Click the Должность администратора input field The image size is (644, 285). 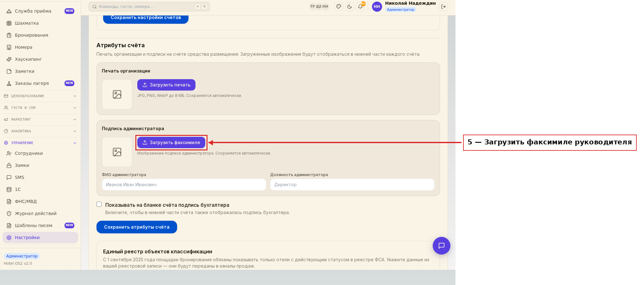pos(352,185)
